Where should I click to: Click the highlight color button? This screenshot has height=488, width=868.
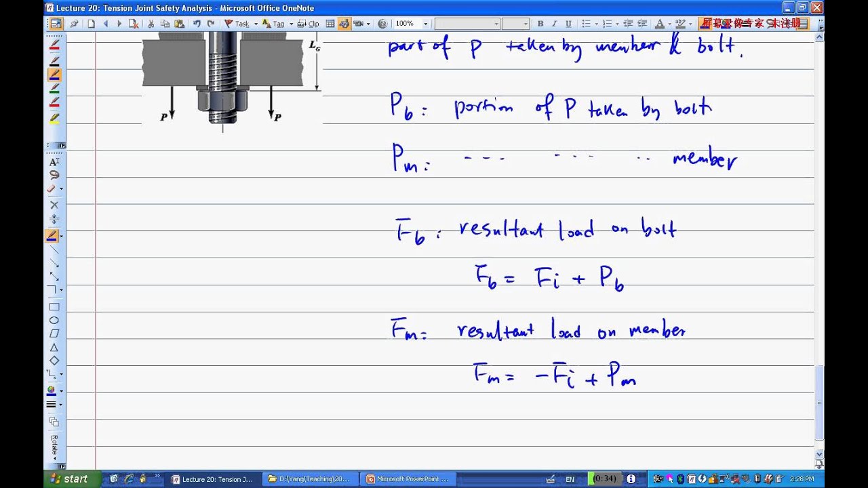pyautogui.click(x=680, y=24)
